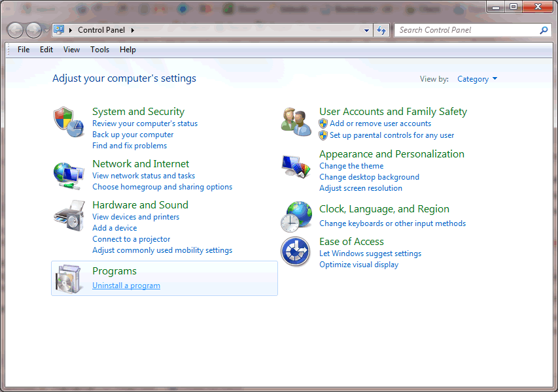This screenshot has width=558, height=392.
Task: Click Add a device link
Action: pos(114,228)
